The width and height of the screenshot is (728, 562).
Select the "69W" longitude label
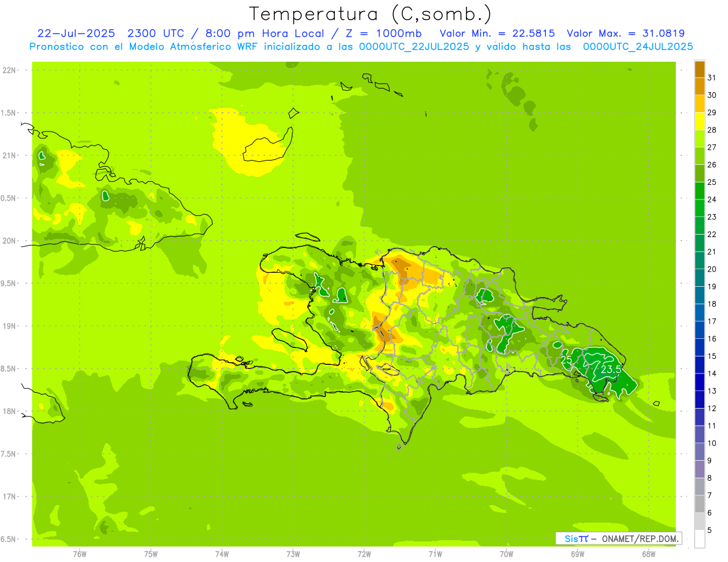point(578,554)
